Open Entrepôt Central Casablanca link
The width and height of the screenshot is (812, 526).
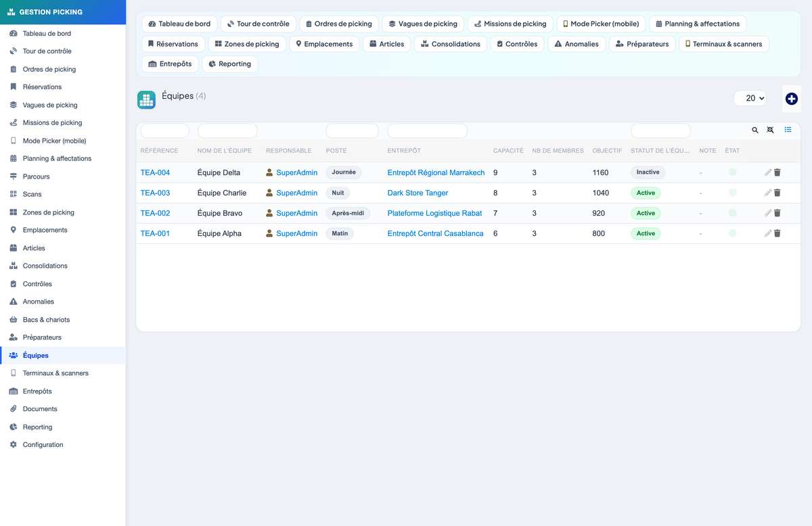pyautogui.click(x=435, y=233)
